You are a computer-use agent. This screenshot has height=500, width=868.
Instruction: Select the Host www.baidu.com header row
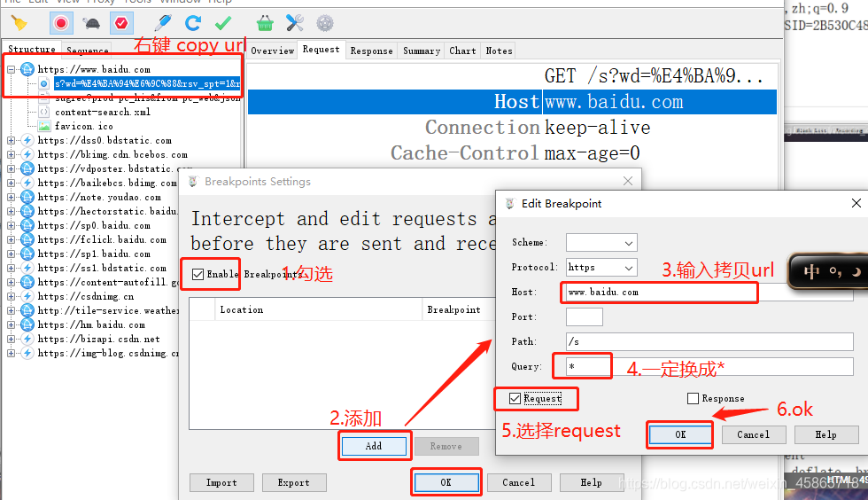click(x=512, y=102)
